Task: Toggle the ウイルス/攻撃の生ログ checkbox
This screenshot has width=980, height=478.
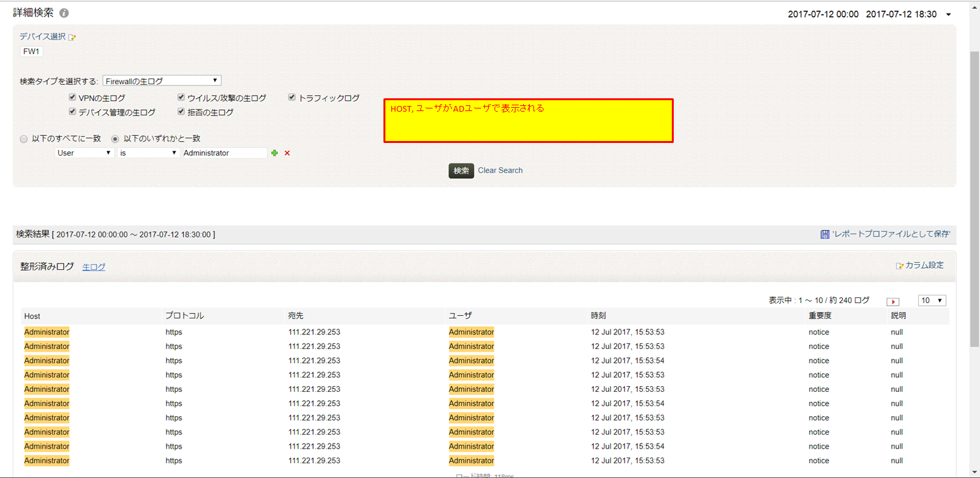Action: point(182,98)
